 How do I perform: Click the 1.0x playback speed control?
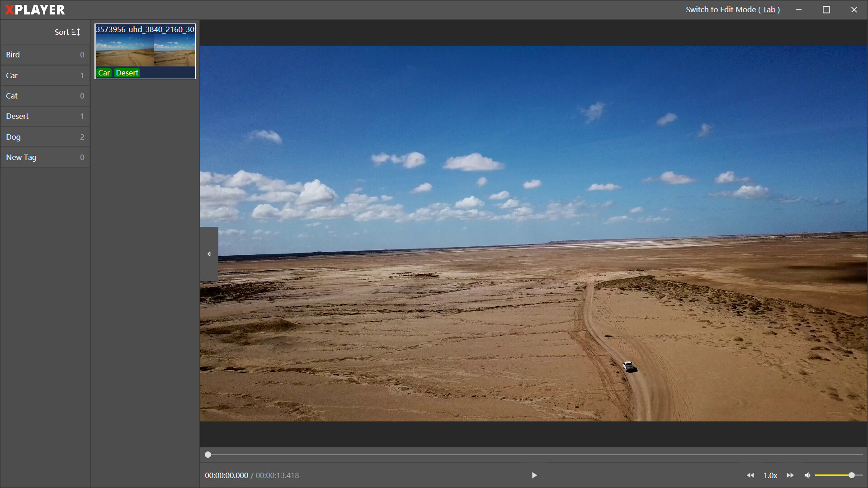tap(769, 475)
